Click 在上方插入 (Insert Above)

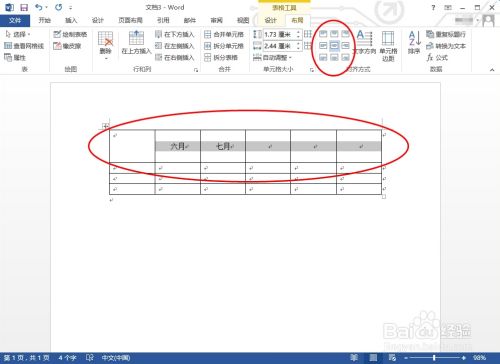[x=136, y=43]
